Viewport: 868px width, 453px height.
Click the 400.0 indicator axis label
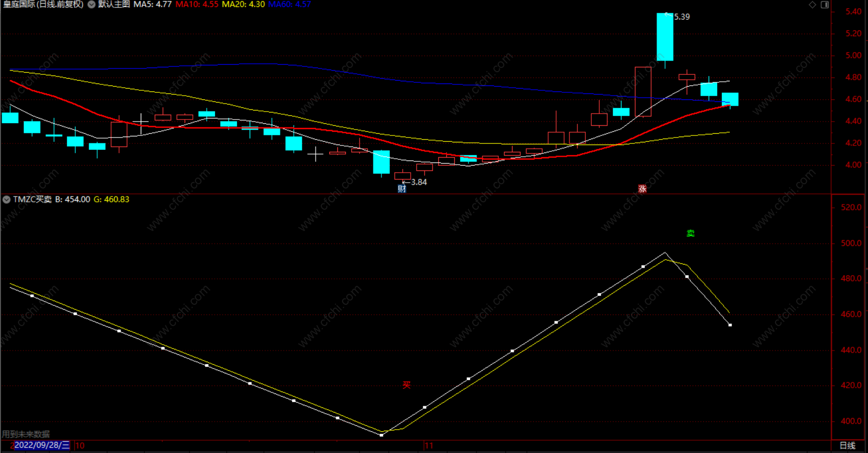click(852, 421)
